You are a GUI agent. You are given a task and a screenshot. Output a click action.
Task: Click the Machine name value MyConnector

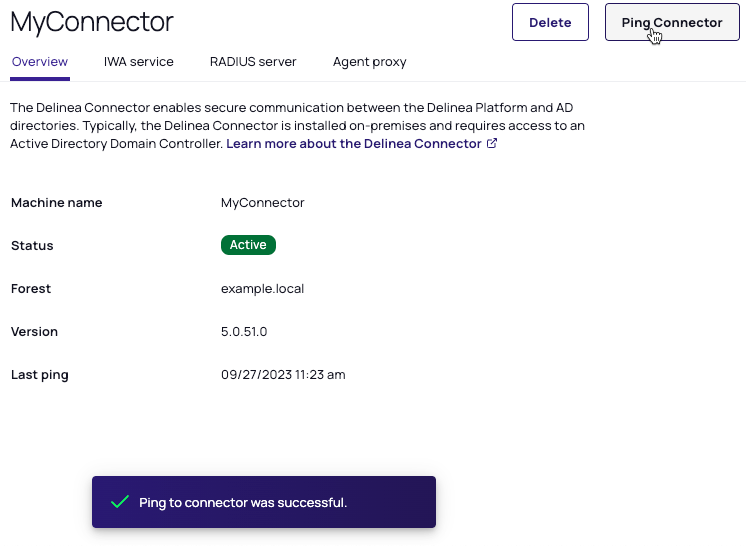(x=262, y=203)
